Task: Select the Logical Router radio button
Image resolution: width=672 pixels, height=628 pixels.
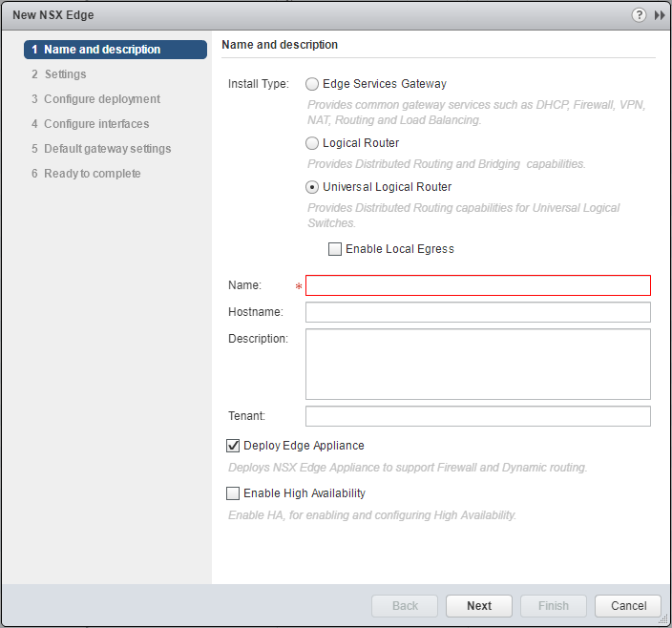Action: coord(312,143)
